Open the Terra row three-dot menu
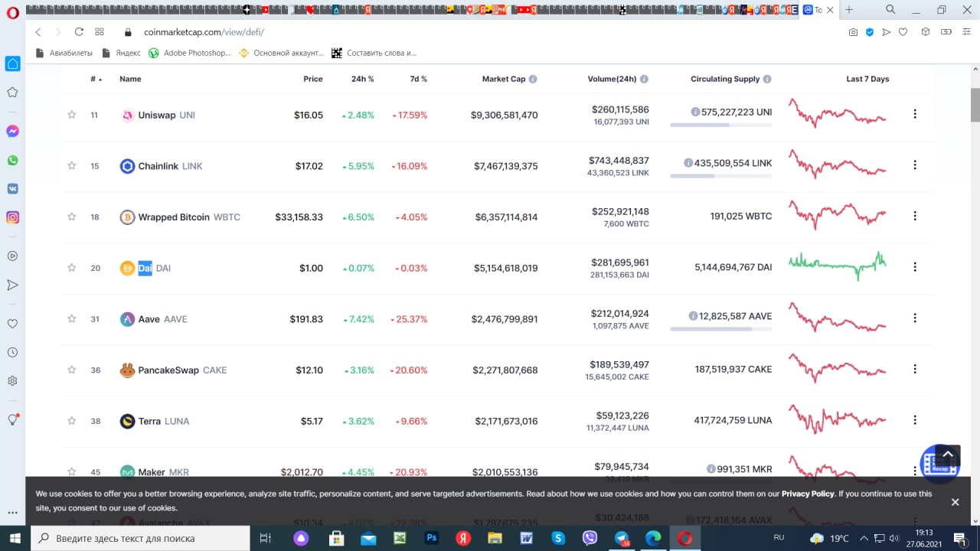The width and height of the screenshot is (980, 551). 915,420
